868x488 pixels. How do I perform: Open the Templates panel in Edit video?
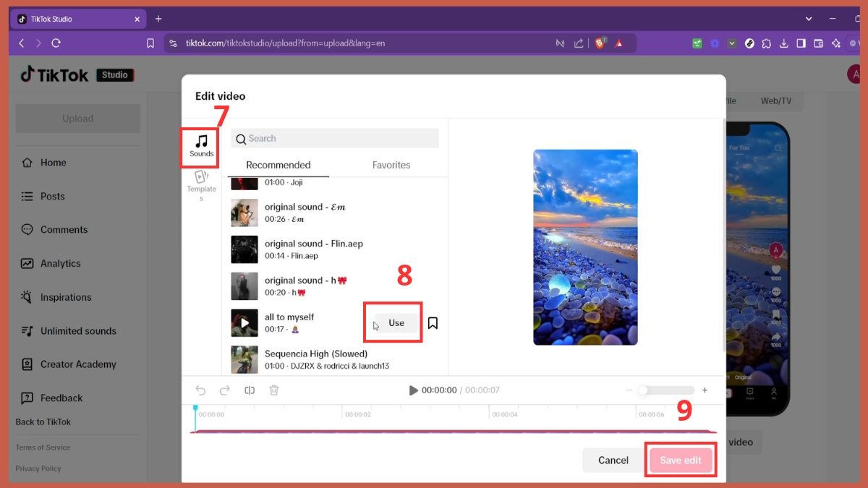[x=201, y=186]
